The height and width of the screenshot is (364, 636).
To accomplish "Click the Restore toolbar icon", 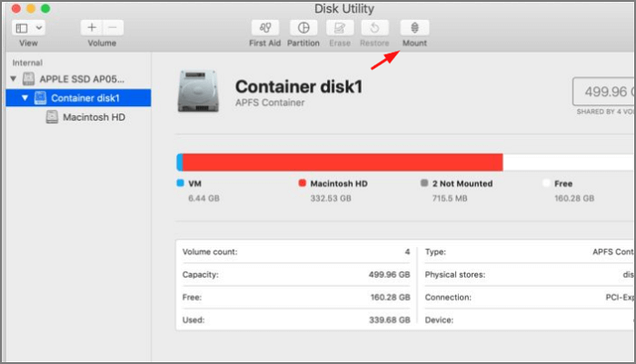I will [375, 28].
